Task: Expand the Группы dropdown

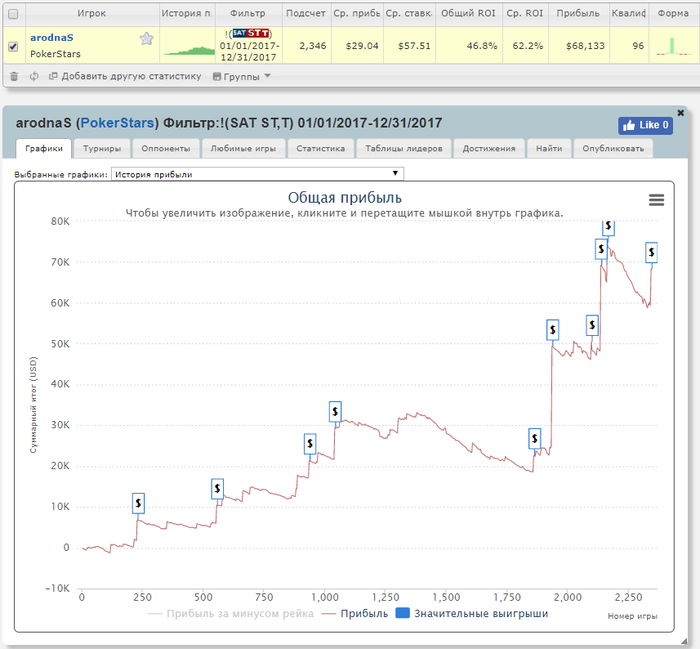Action: pos(242,76)
